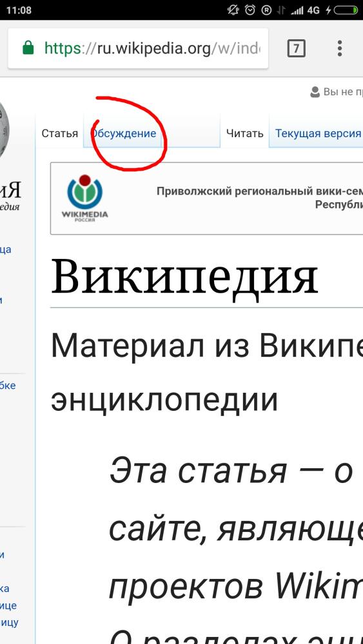The width and height of the screenshot is (363, 644).
Task: Tap the battery indicator in status bar
Action: click(x=346, y=10)
